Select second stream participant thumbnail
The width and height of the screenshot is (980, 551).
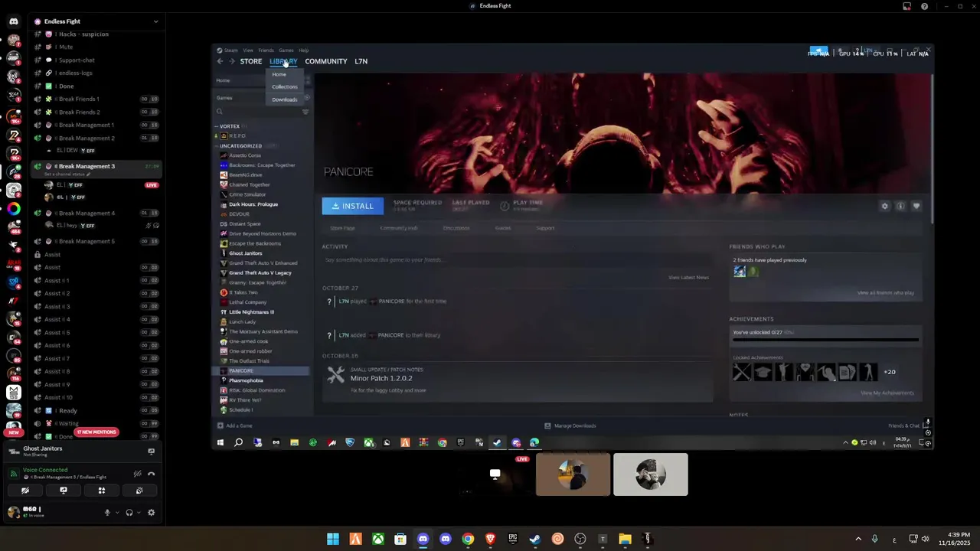pyautogui.click(x=573, y=474)
